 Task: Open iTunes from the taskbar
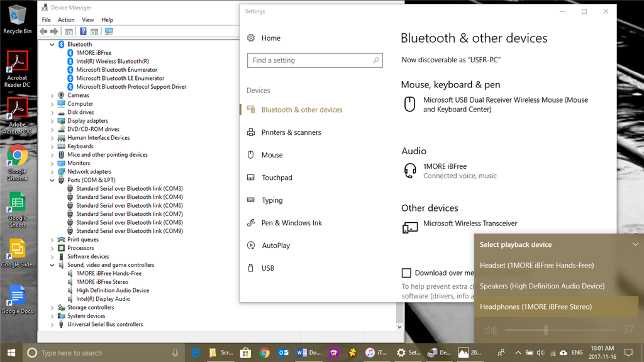point(377,353)
